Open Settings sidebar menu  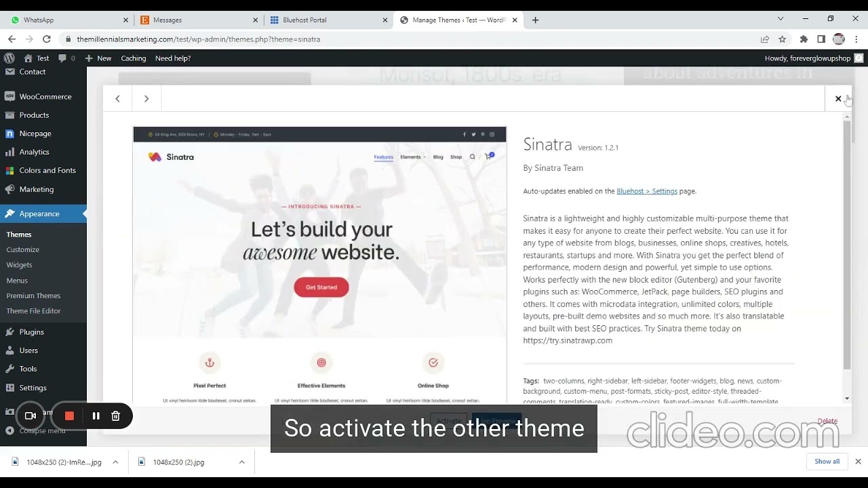43,388
